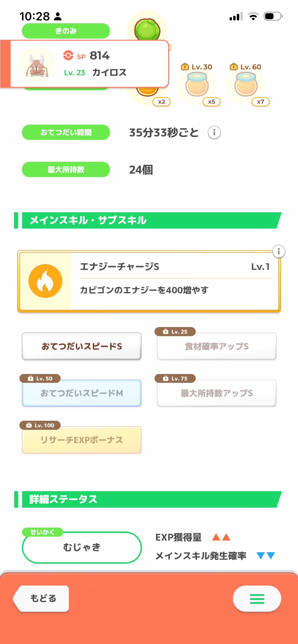Tap the locked Lv. 60 honey ingredient
The height and width of the screenshot is (644, 298).
pos(246,85)
